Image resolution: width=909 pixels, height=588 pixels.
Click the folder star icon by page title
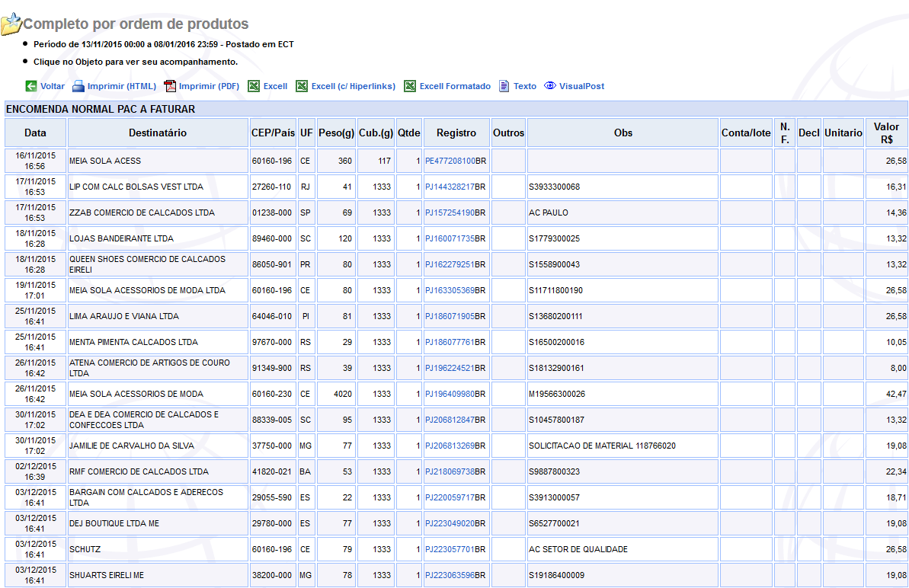(x=11, y=24)
